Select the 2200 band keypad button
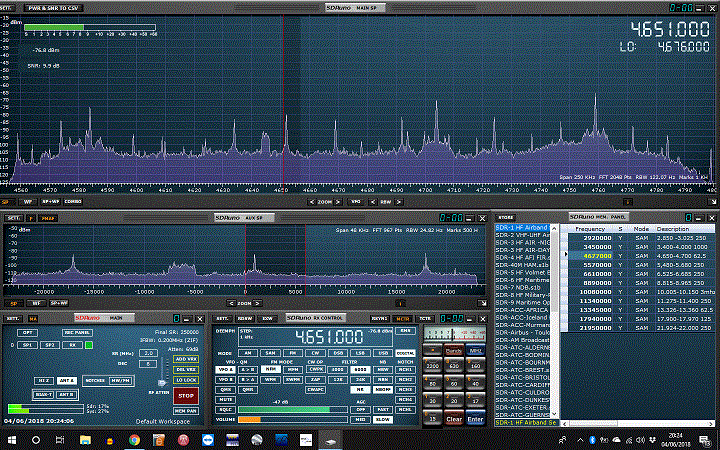This screenshot has width=720, height=450. (432, 365)
